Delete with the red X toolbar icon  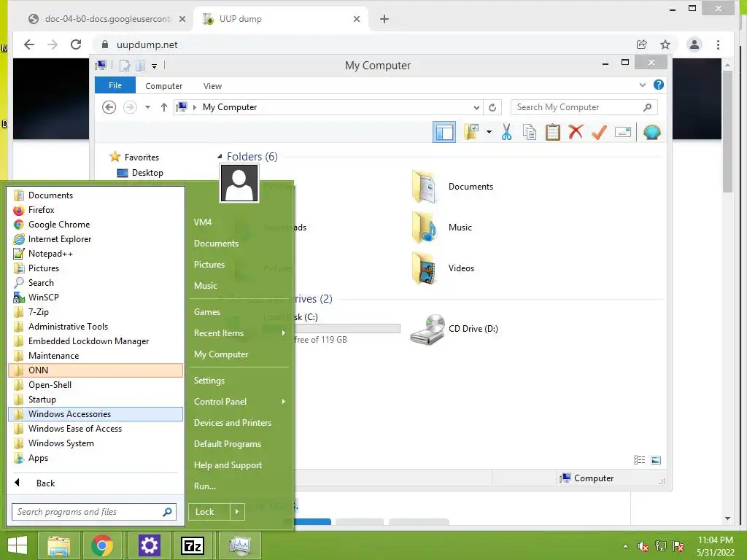point(576,132)
